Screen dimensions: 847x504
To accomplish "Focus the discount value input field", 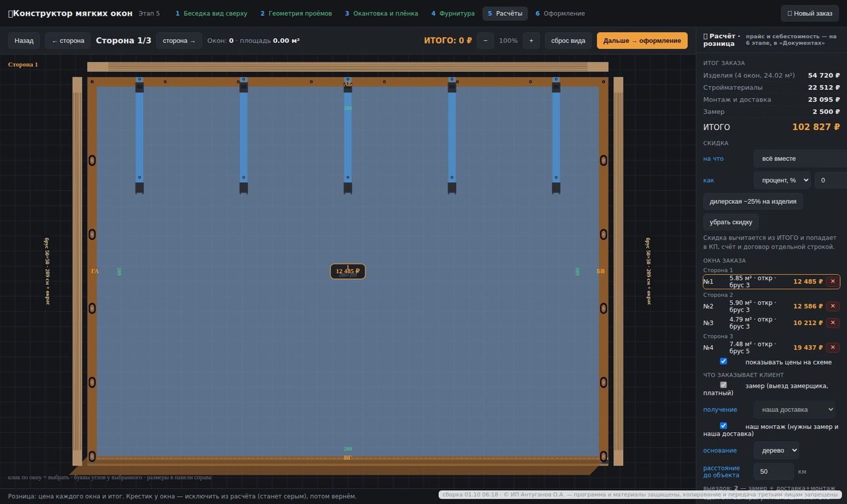I will click(831, 180).
